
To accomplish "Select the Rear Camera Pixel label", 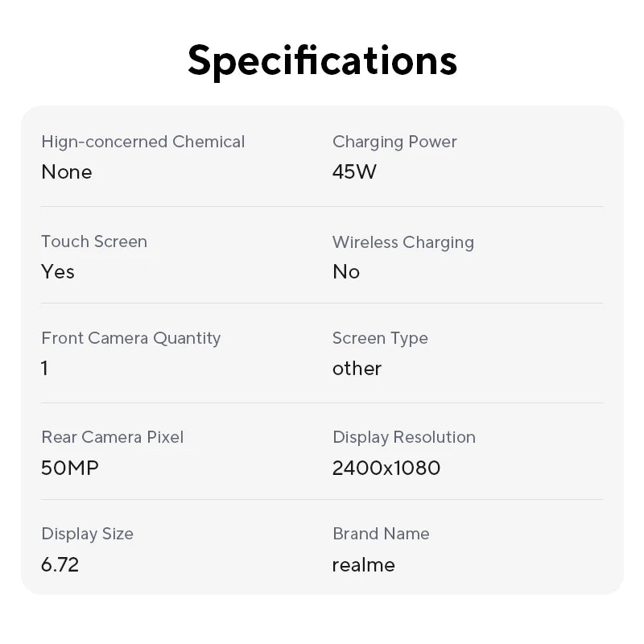I will pos(112,437).
